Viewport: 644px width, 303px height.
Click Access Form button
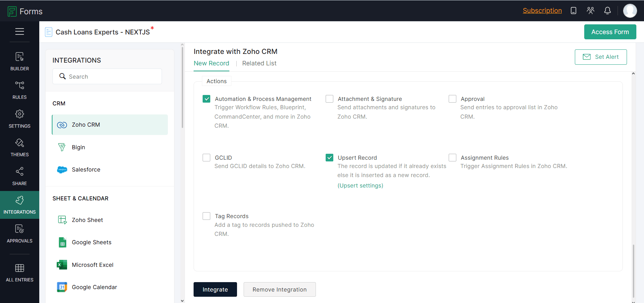(610, 32)
